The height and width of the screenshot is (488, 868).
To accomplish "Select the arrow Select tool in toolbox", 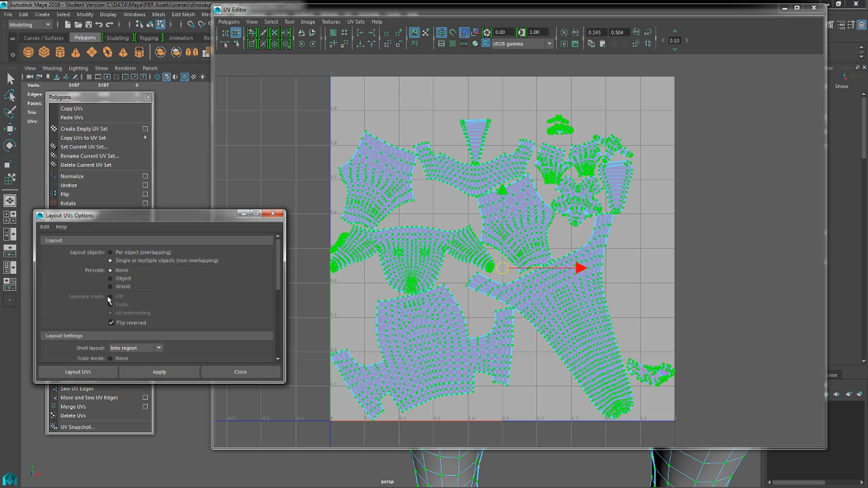I will [x=10, y=78].
